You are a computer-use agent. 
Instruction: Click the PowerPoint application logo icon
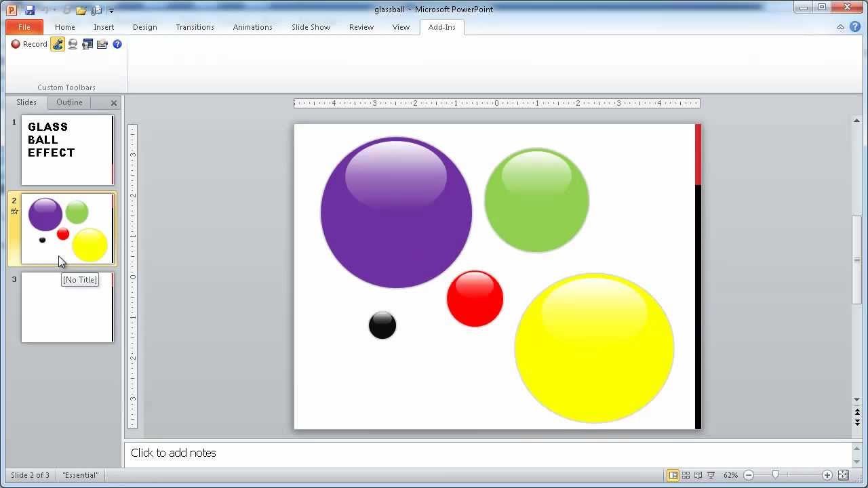(x=11, y=9)
